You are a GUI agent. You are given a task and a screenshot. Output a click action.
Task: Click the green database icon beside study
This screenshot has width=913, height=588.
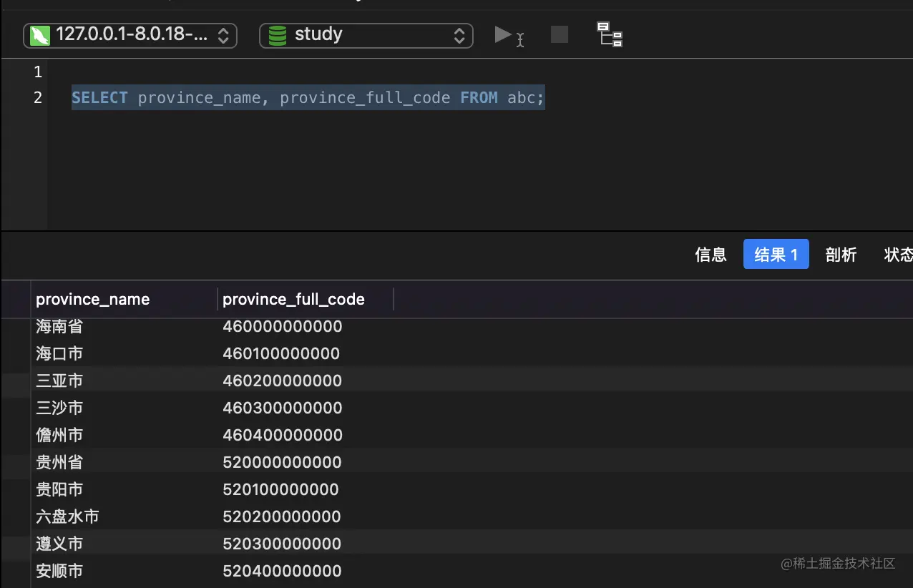(x=278, y=35)
